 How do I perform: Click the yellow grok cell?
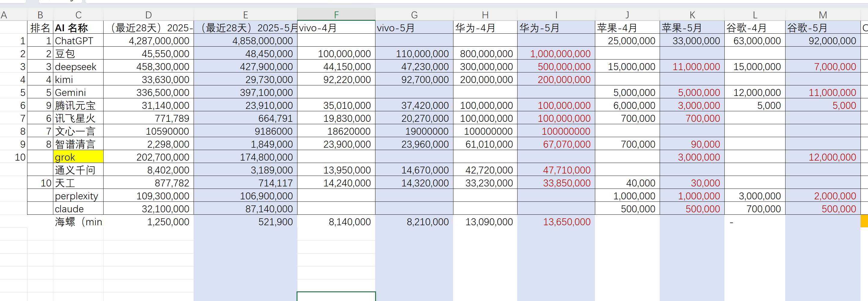coord(78,157)
